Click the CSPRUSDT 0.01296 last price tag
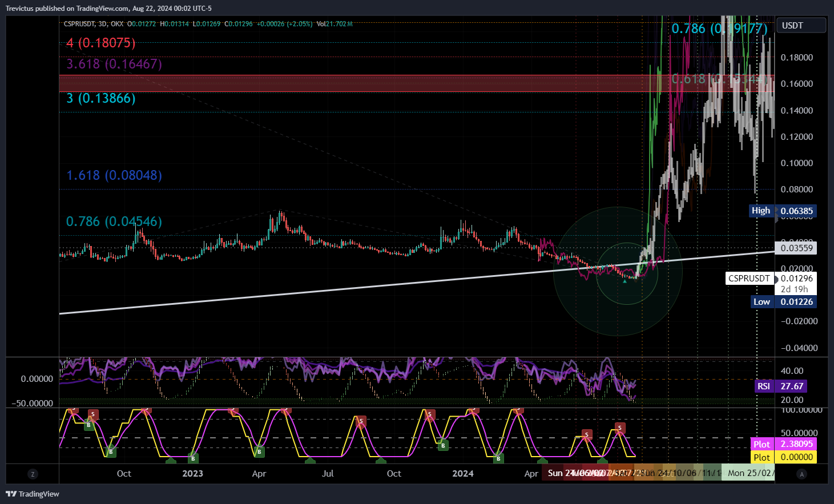 click(771, 279)
